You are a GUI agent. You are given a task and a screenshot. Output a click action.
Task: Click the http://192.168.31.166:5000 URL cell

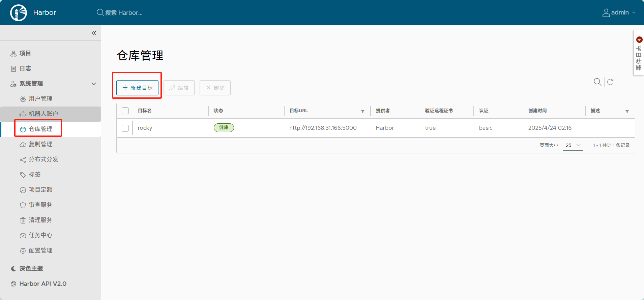pos(323,128)
